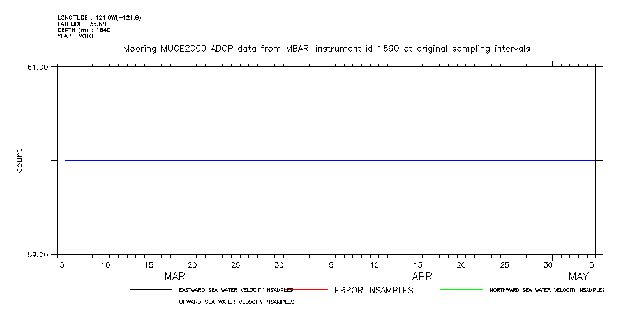Click the YEAR : 2010 header line
Viewport: 644px width, 322px height.
pos(75,36)
